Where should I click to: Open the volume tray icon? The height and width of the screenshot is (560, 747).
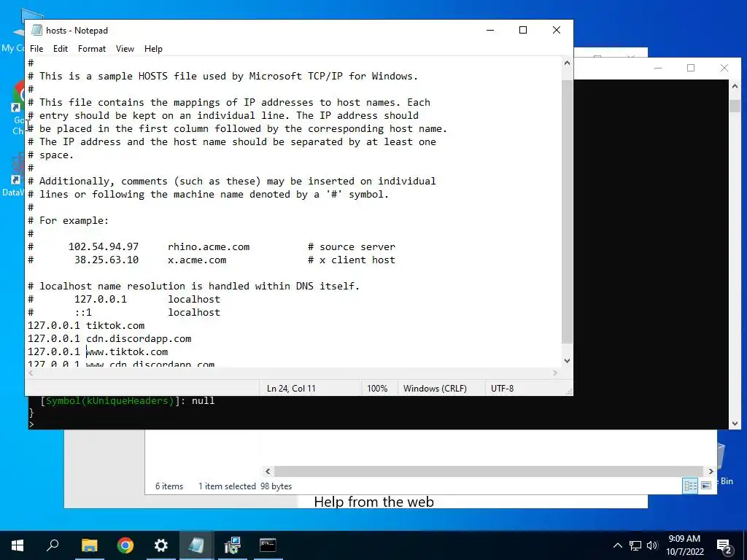point(652,545)
